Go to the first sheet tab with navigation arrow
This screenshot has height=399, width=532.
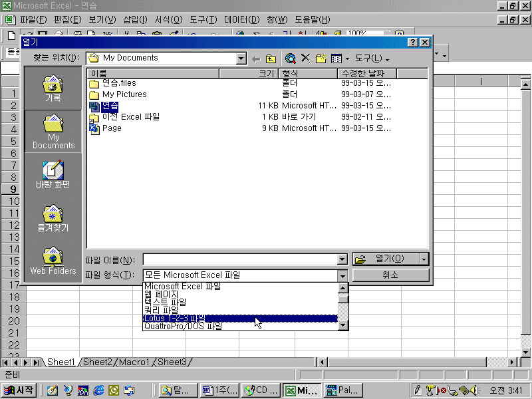(x=5, y=362)
